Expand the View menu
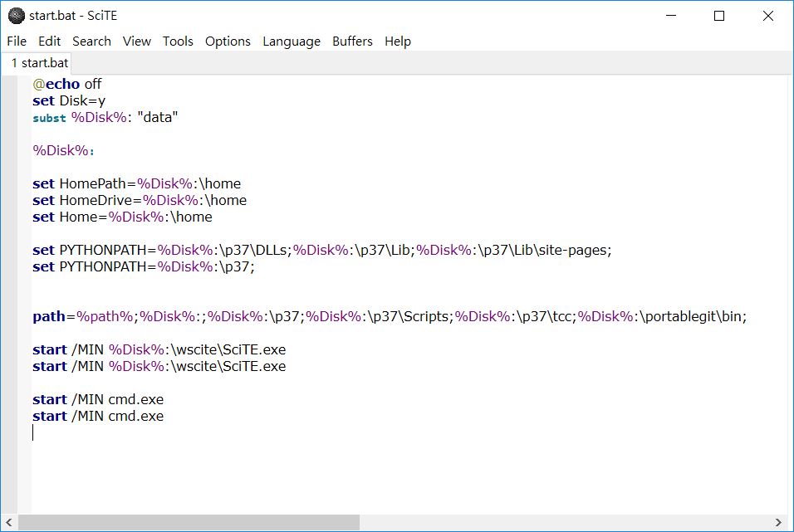Screen dimensions: 794x532 (x=137, y=41)
